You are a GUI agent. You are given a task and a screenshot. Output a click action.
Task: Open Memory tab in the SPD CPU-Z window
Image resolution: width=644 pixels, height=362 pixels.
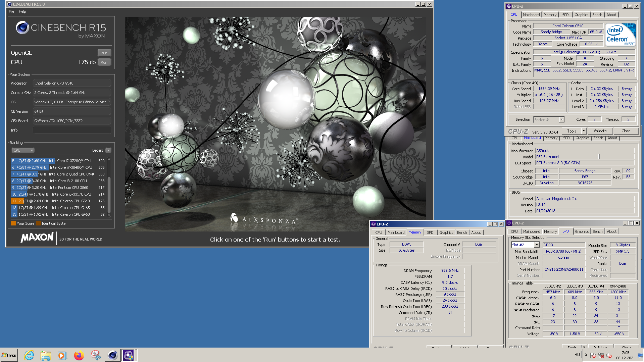tap(550, 231)
